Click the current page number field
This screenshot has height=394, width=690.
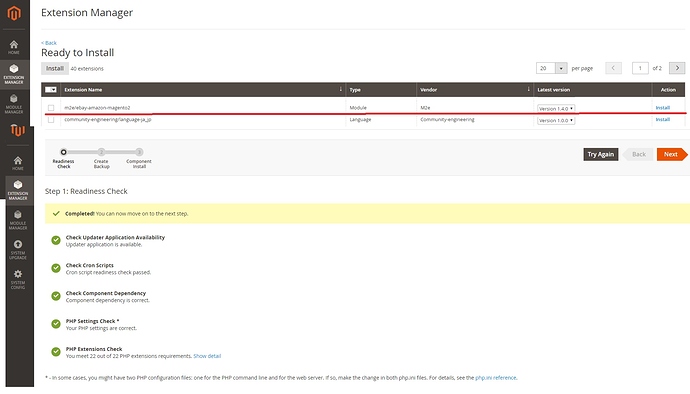640,68
